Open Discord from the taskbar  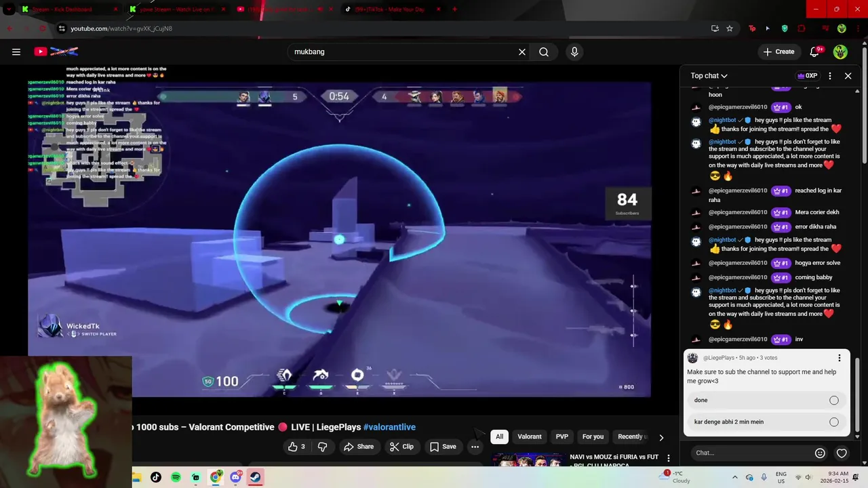coord(235,477)
